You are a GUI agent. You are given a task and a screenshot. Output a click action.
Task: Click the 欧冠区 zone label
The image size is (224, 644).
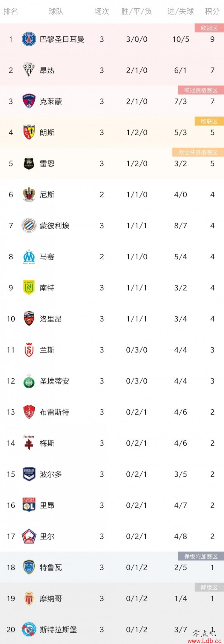click(209, 28)
